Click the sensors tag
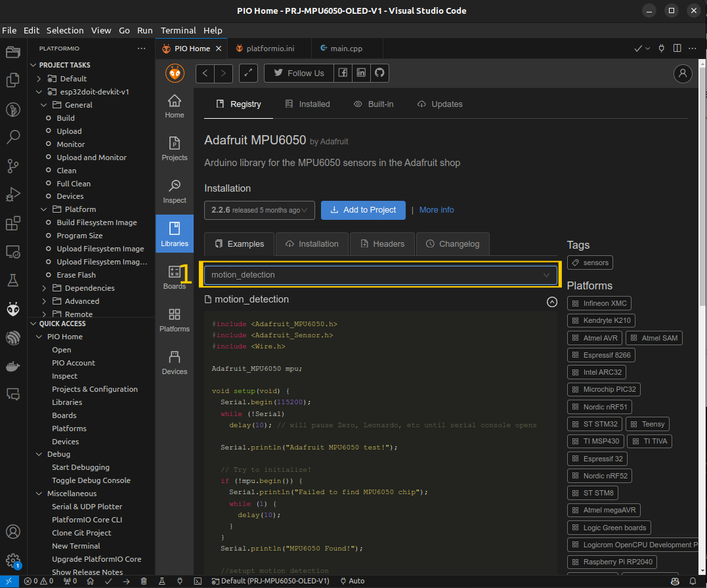The width and height of the screenshot is (707, 588). [x=589, y=262]
